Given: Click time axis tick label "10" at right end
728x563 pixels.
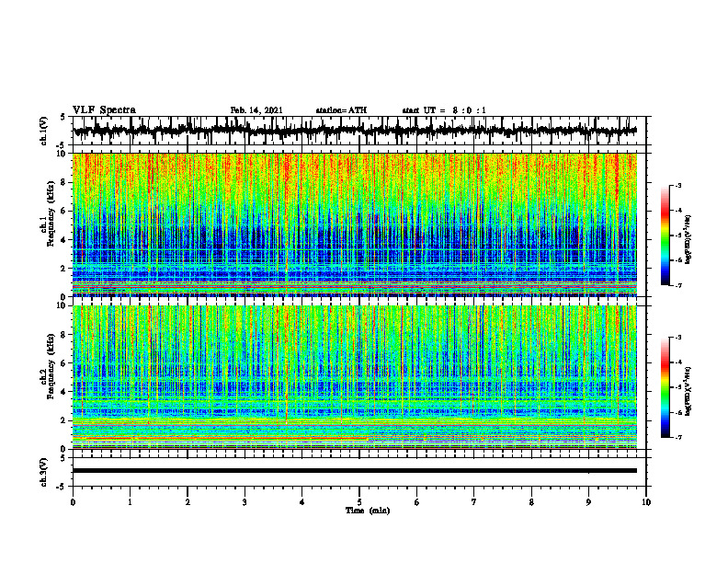Looking at the screenshot, I should 646,502.
